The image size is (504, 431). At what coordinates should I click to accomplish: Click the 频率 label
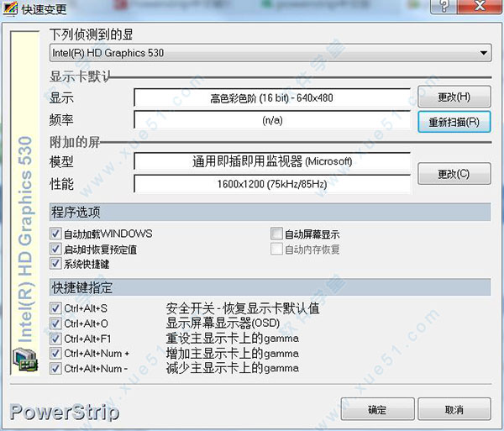click(61, 120)
